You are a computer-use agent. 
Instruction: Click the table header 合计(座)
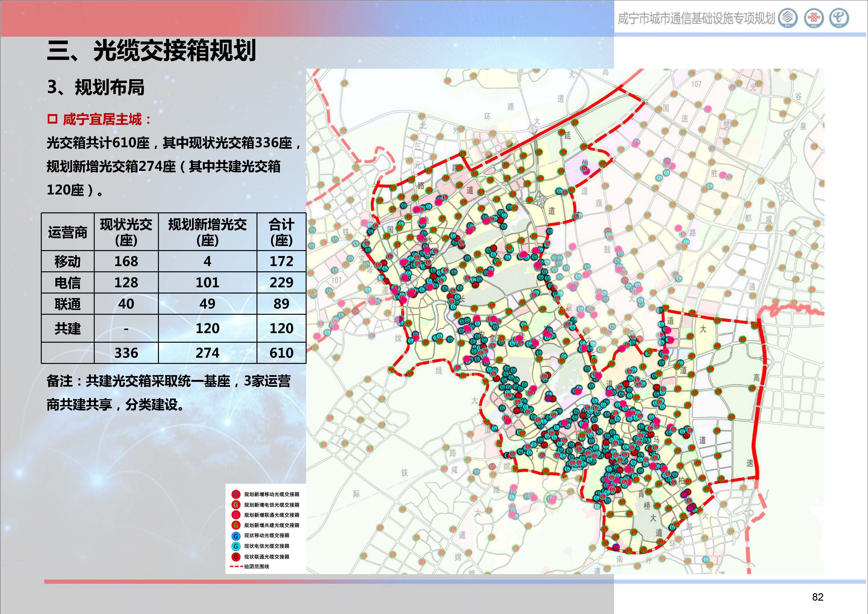coord(281,232)
